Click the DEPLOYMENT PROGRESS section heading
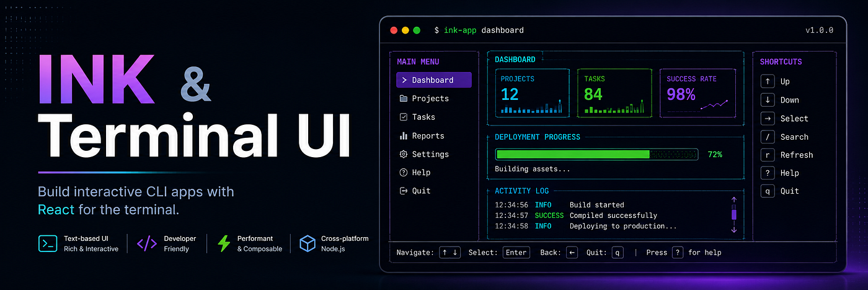The height and width of the screenshot is (290, 868). click(x=538, y=137)
